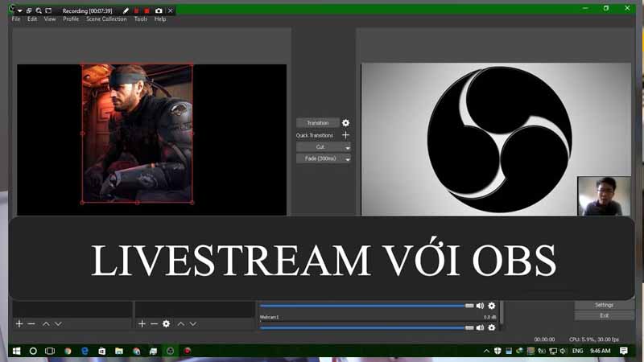Add a new source with plus icon
This screenshot has width=644, height=362.
tap(142, 324)
